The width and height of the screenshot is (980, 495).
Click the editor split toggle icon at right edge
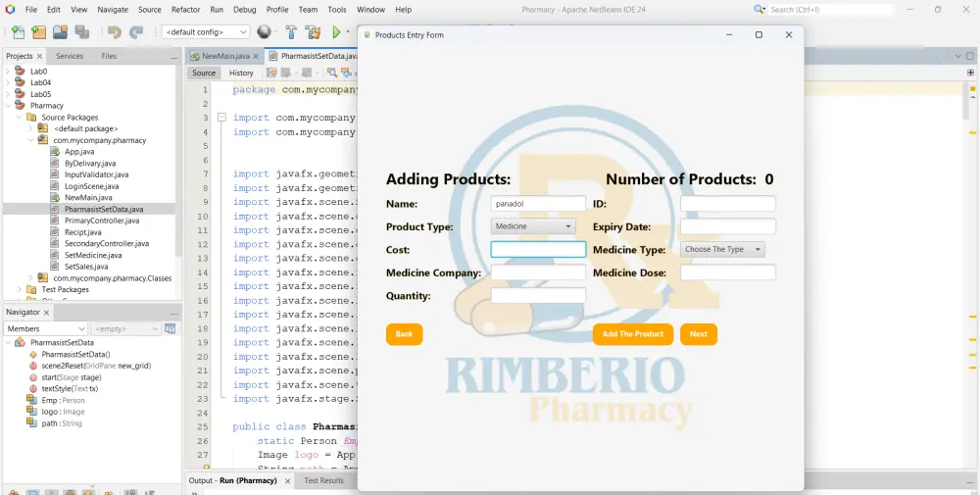point(970,73)
